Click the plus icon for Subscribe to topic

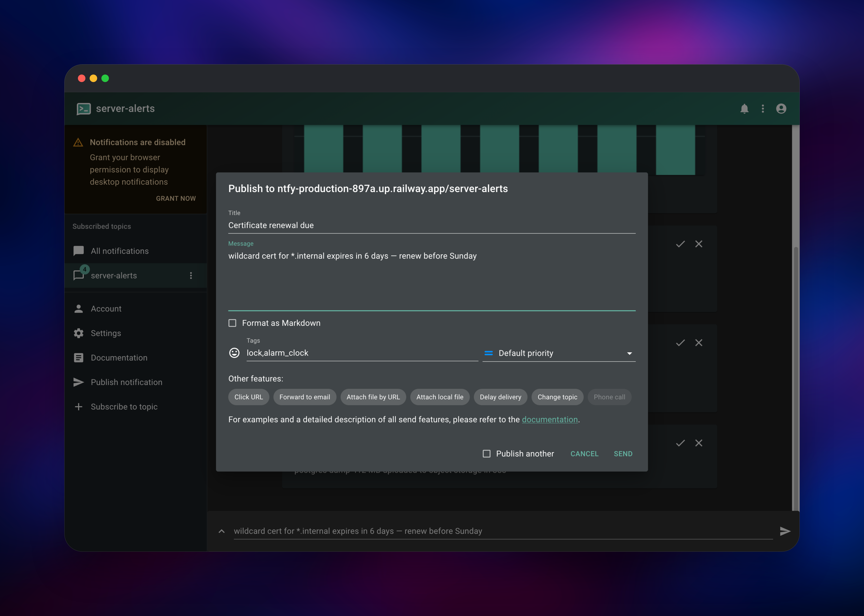point(79,407)
